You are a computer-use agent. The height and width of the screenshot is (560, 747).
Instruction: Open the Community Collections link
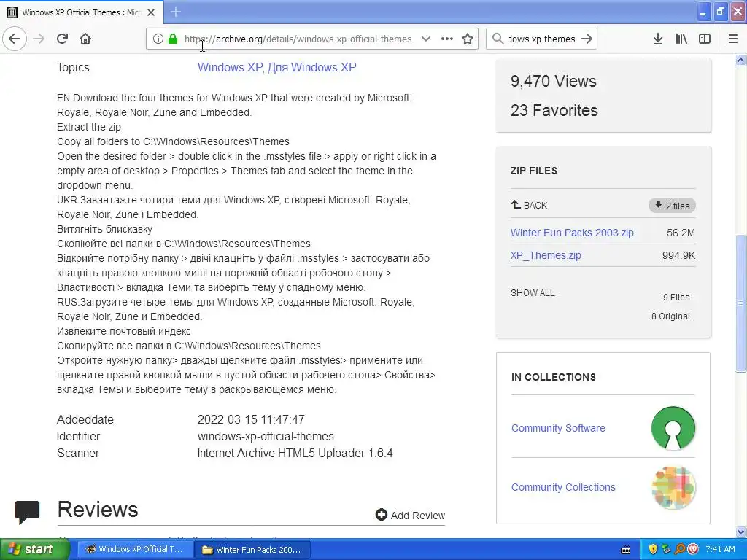click(564, 487)
